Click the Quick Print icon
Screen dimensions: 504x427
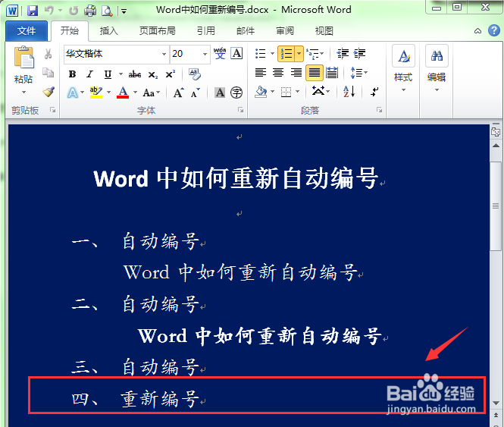[90, 11]
